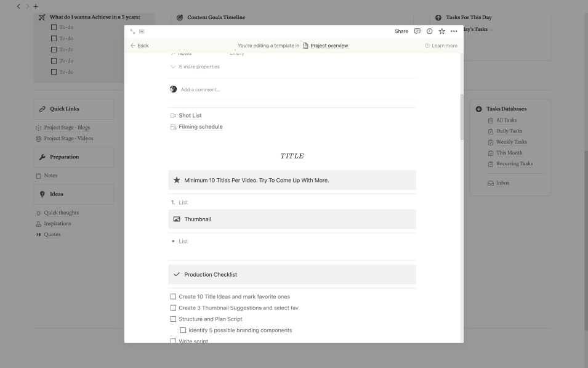The image size is (588, 368).
Task: Click the Tasks For This Day arrow icon
Action: [x=438, y=17]
